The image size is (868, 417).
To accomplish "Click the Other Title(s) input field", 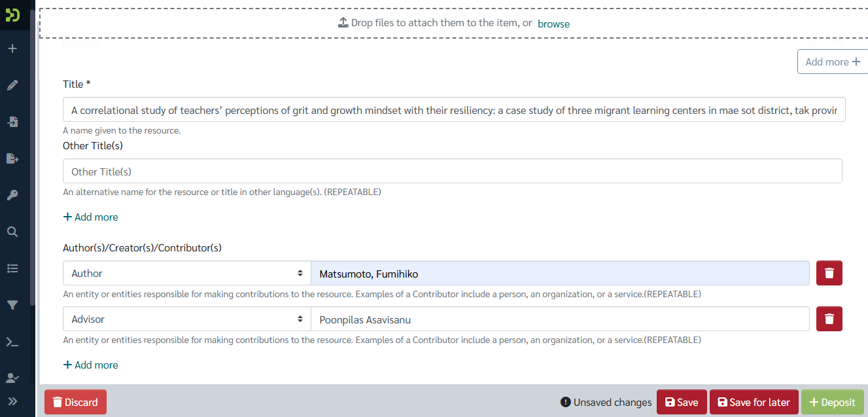I will pyautogui.click(x=452, y=171).
